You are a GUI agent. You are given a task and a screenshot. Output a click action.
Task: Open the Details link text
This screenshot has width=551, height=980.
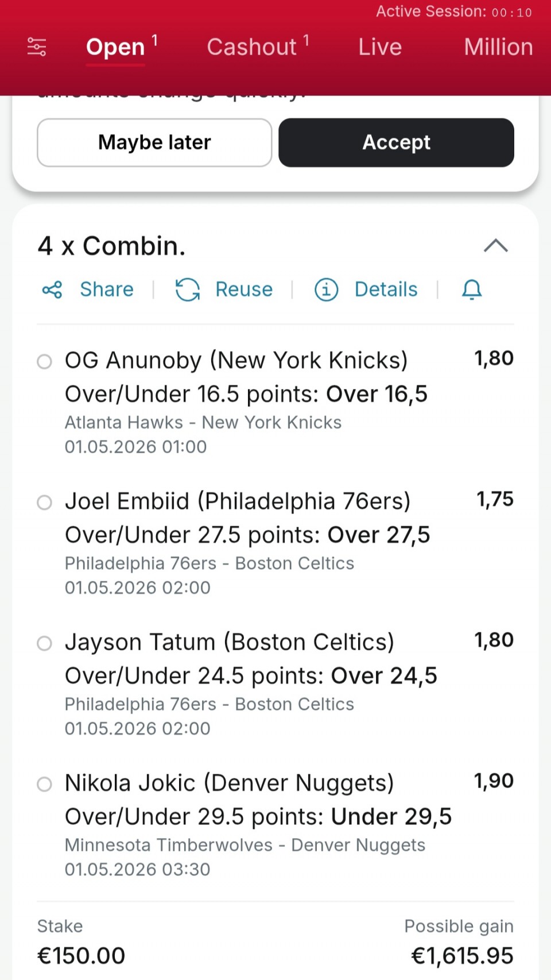[x=386, y=290]
